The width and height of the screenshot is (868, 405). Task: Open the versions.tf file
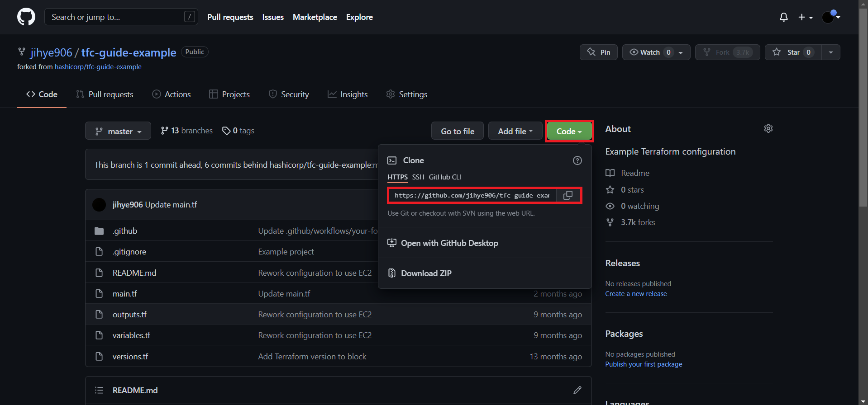(x=130, y=357)
